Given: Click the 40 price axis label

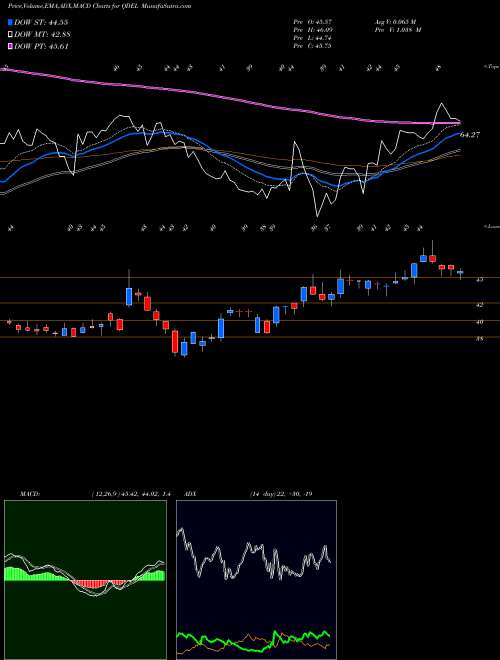Looking at the screenshot, I should pyautogui.click(x=480, y=322).
